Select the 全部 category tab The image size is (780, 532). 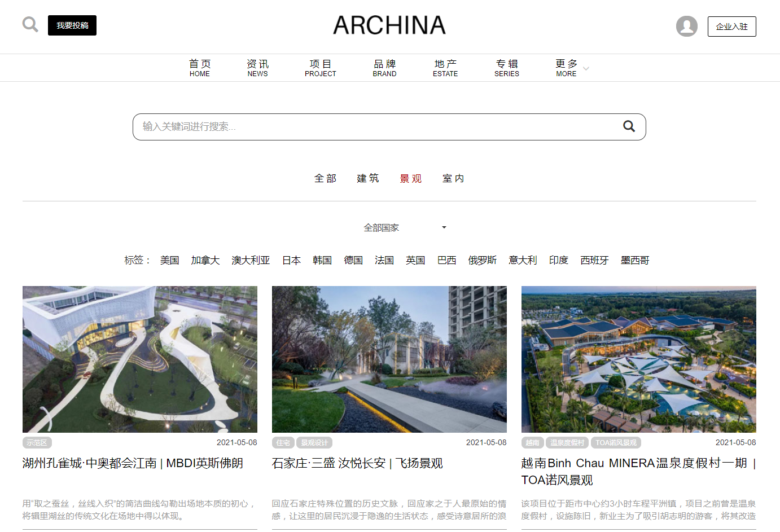[x=325, y=178]
